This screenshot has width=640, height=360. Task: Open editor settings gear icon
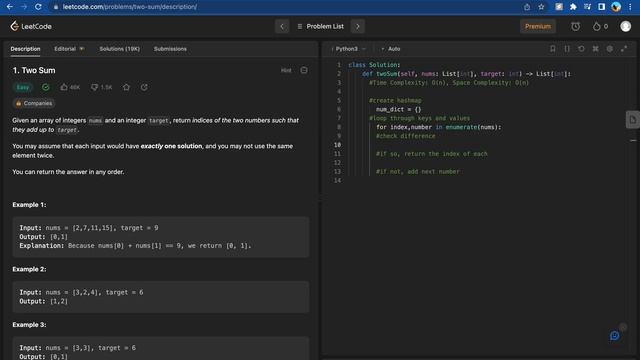[610, 49]
